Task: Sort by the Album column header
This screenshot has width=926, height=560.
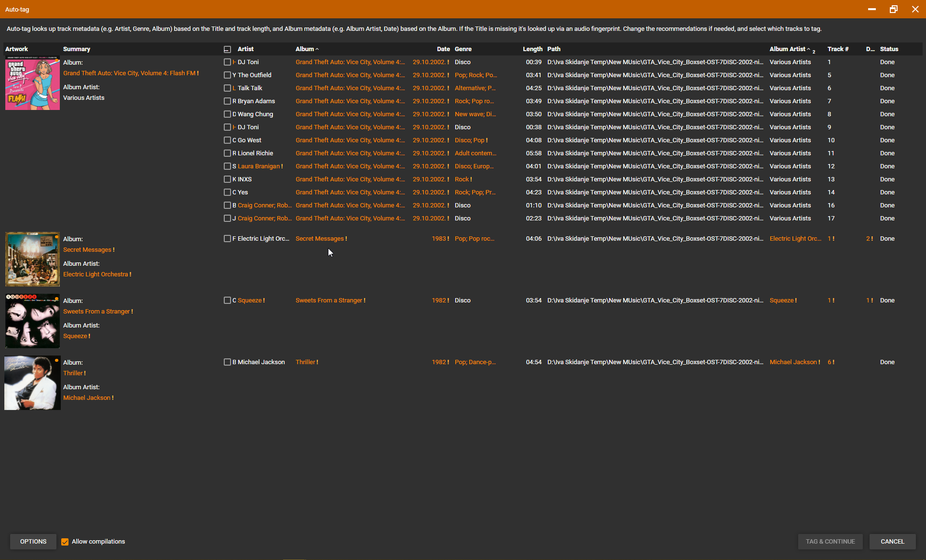Action: 305,49
